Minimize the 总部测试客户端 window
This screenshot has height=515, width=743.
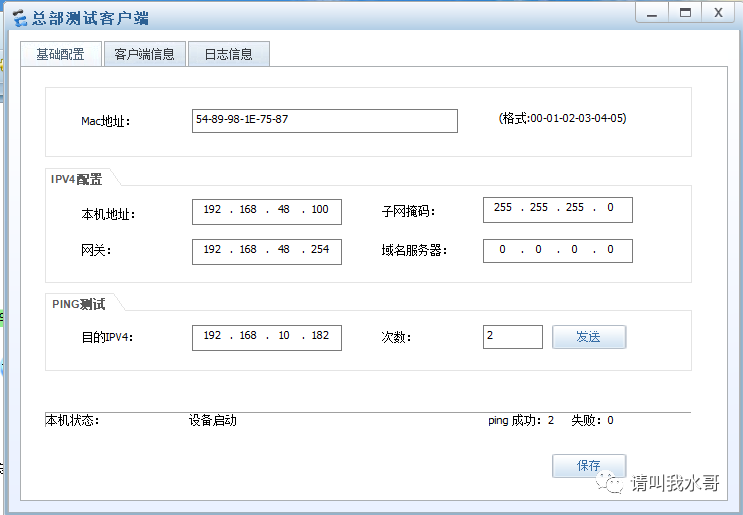(x=652, y=13)
